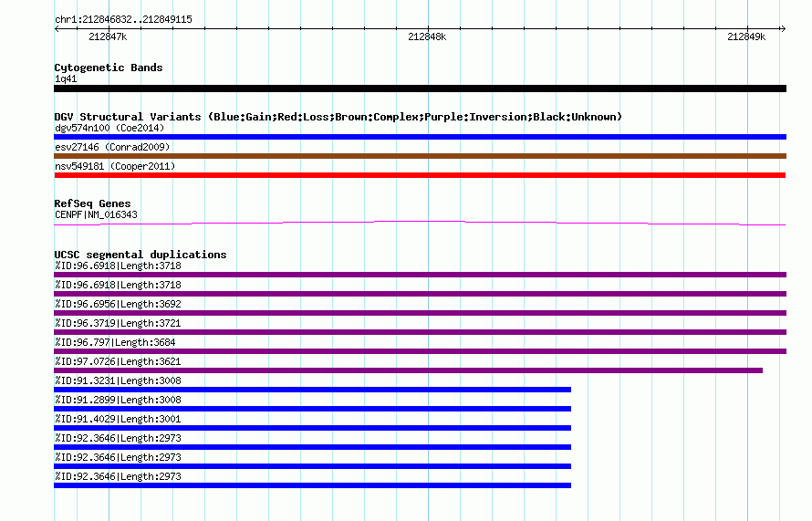Click the %ID:96.797|Length:3684 label
This screenshot has width=812, height=521.
point(115,342)
